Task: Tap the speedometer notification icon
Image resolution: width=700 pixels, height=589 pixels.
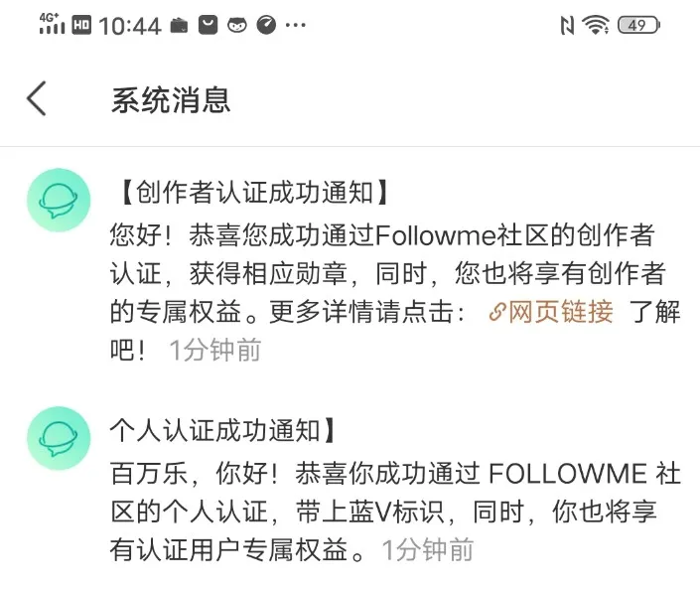Action: coord(266,25)
